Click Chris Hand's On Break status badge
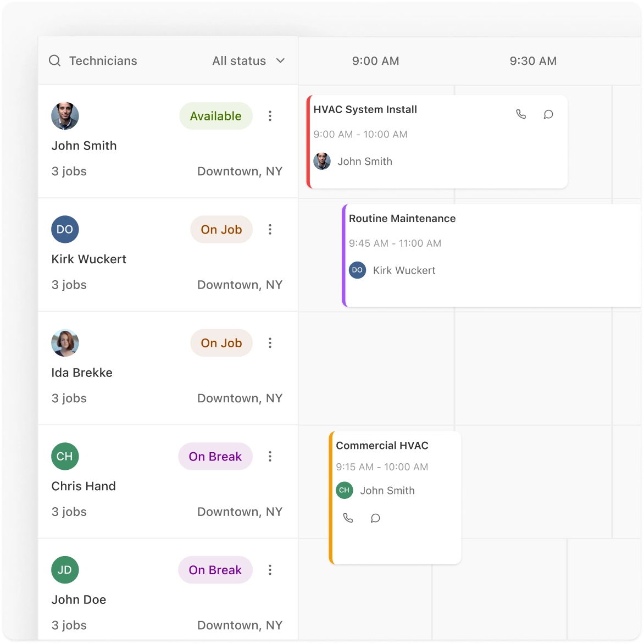Image resolution: width=644 pixels, height=644 pixels. [x=215, y=457]
